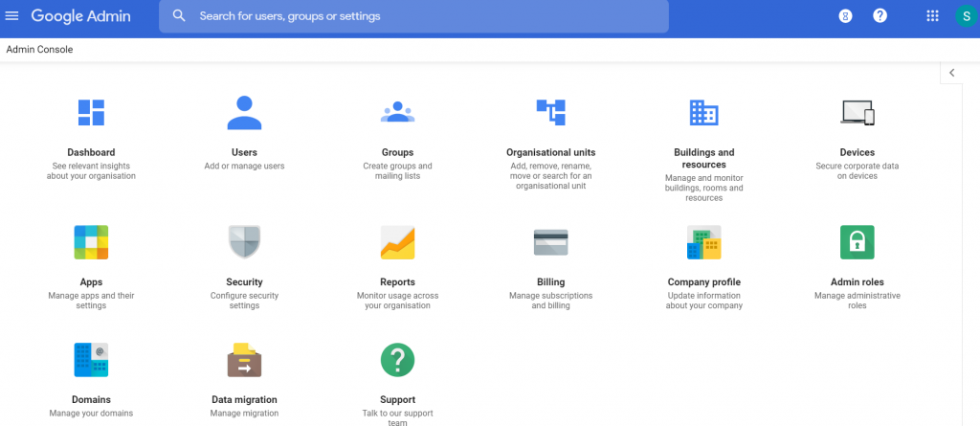Click the Dashboard title text
Image resolution: width=980 pixels, height=426 pixels.
coord(91,152)
